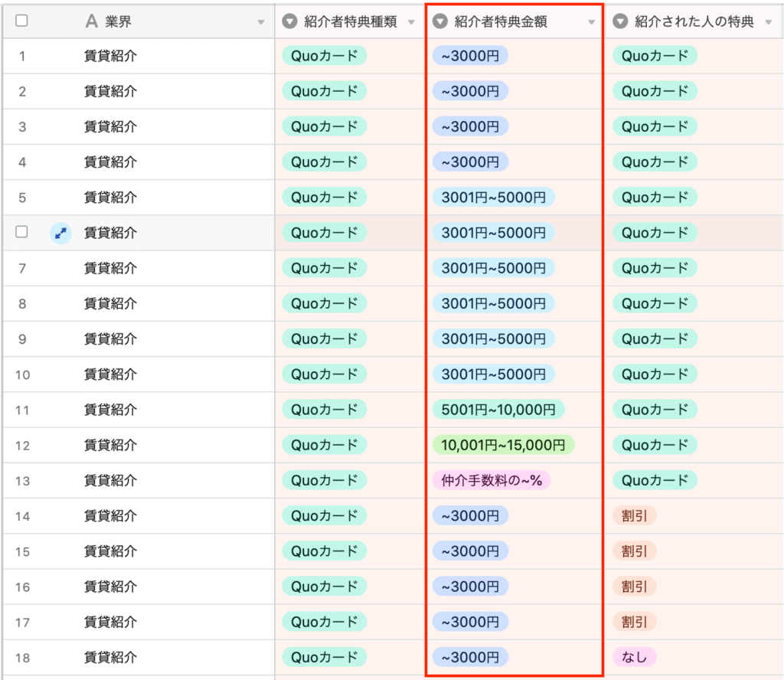Click the select-type icon of 紹介された人の特典

pyautogui.click(x=620, y=21)
